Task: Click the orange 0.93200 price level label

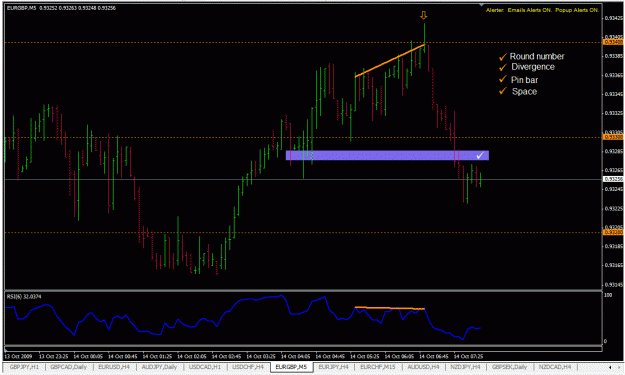Action: pos(613,232)
